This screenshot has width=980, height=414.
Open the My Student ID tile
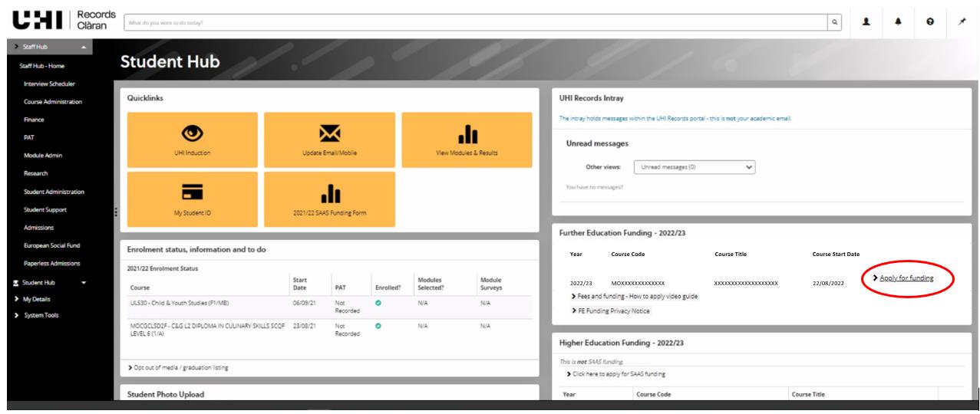point(192,199)
